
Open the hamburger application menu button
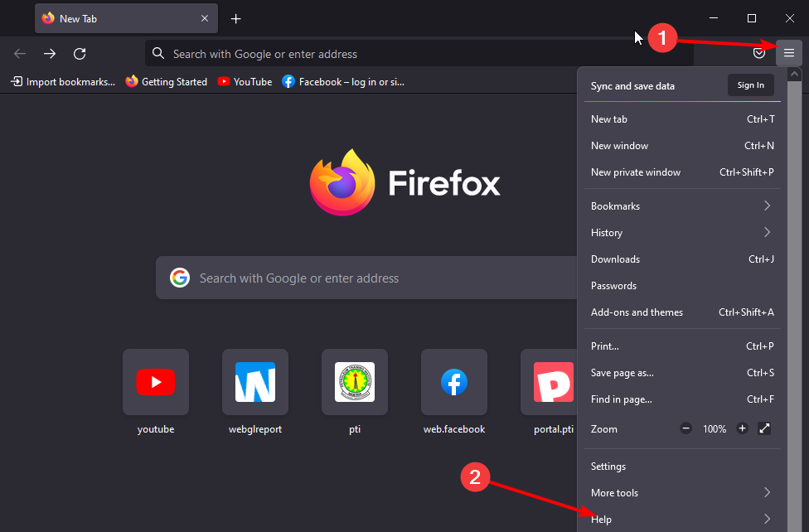788,53
